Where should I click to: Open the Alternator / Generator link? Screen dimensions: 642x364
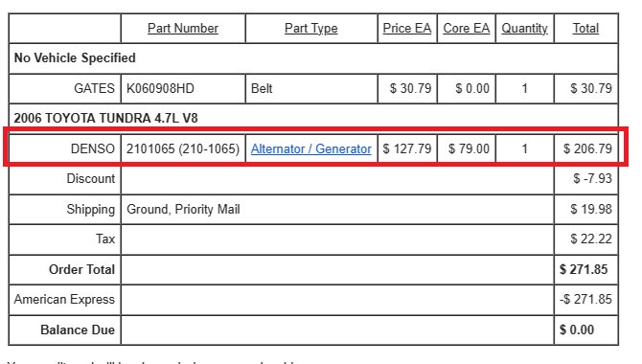310,148
